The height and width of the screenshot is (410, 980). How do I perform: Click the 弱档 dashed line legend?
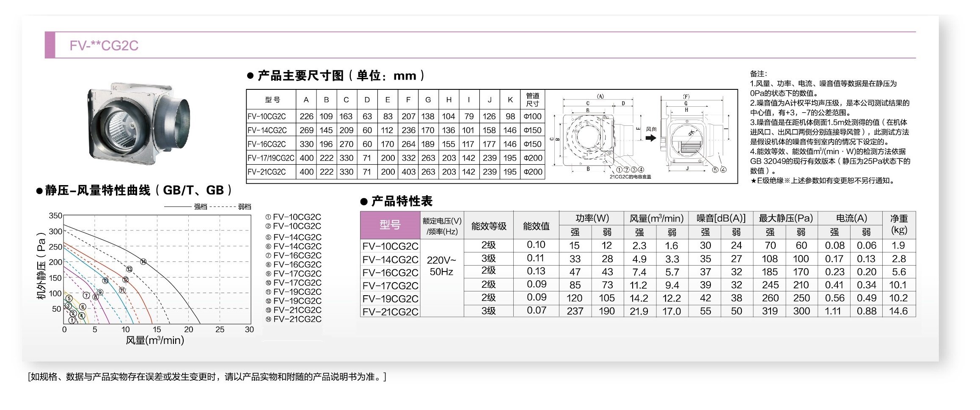230,207
